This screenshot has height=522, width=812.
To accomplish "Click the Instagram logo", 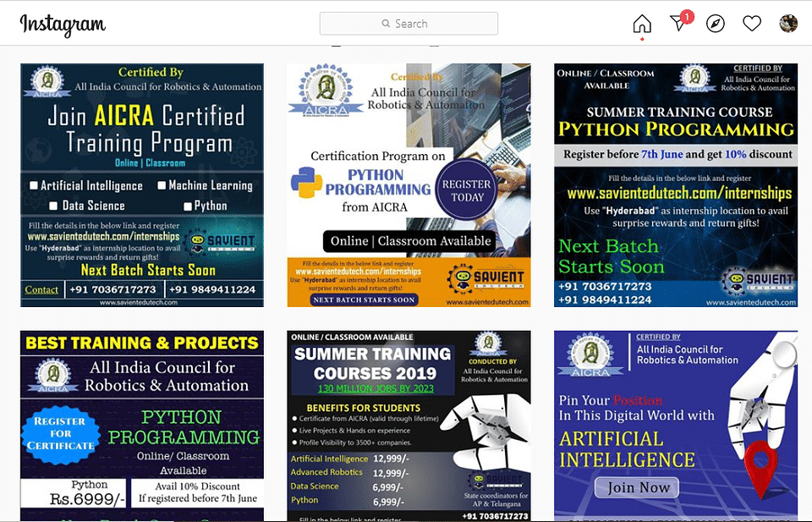I will (63, 25).
